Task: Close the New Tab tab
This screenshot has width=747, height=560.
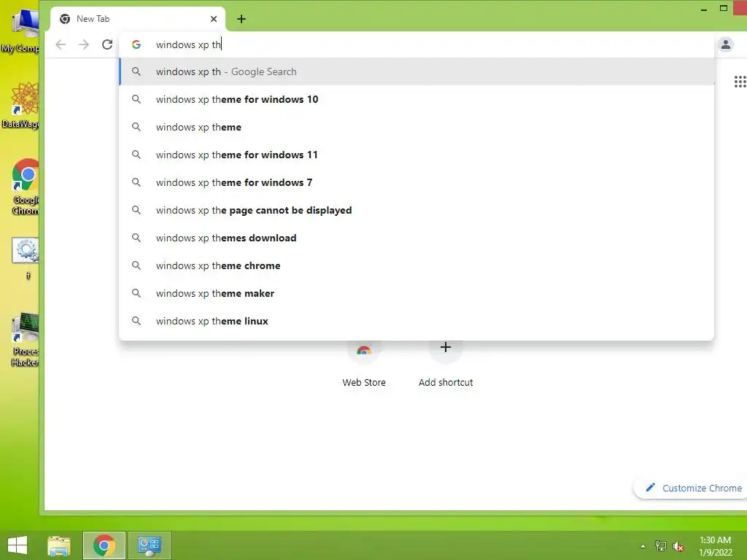Action: coord(214,19)
